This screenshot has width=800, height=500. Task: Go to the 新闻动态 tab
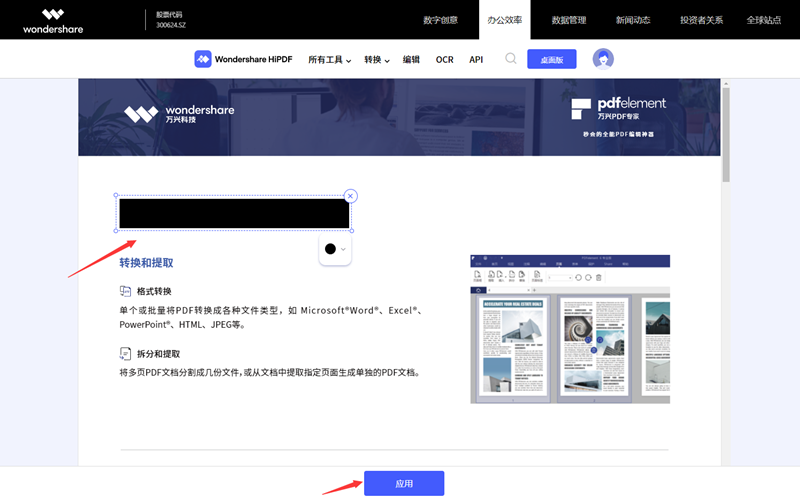click(633, 20)
